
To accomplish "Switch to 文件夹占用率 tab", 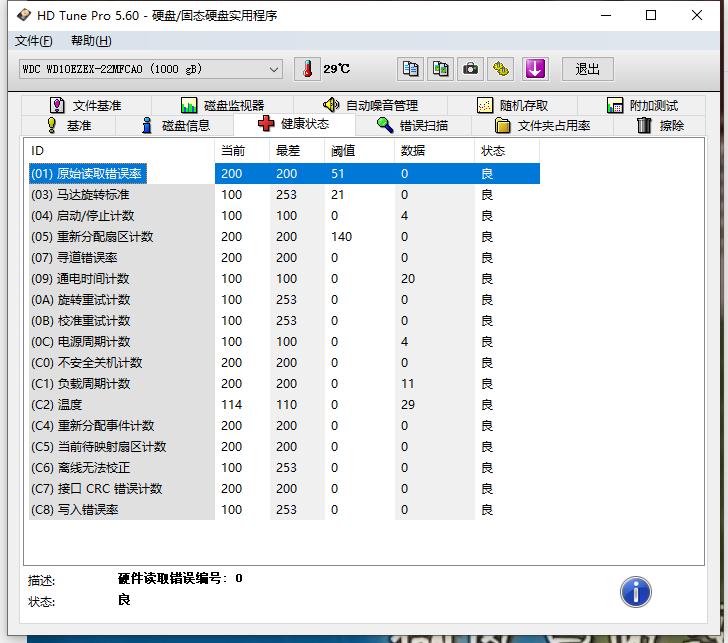I will [542, 125].
